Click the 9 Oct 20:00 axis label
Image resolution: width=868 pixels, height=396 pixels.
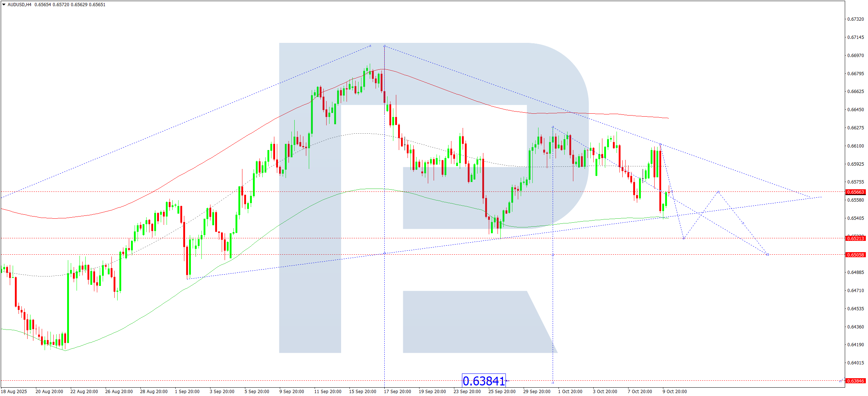coord(674,392)
